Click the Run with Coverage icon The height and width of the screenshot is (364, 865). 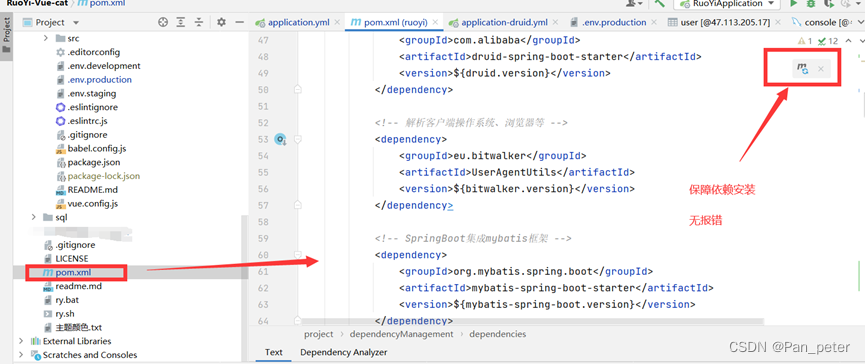point(828,3)
